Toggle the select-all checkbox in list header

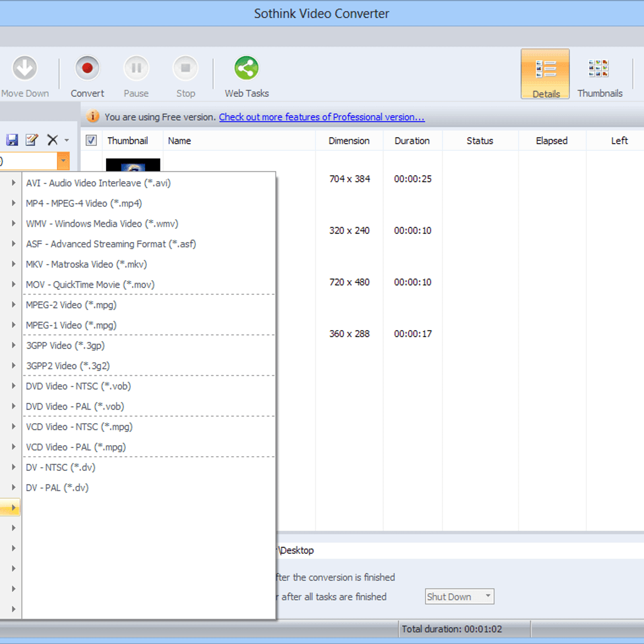pyautogui.click(x=91, y=140)
